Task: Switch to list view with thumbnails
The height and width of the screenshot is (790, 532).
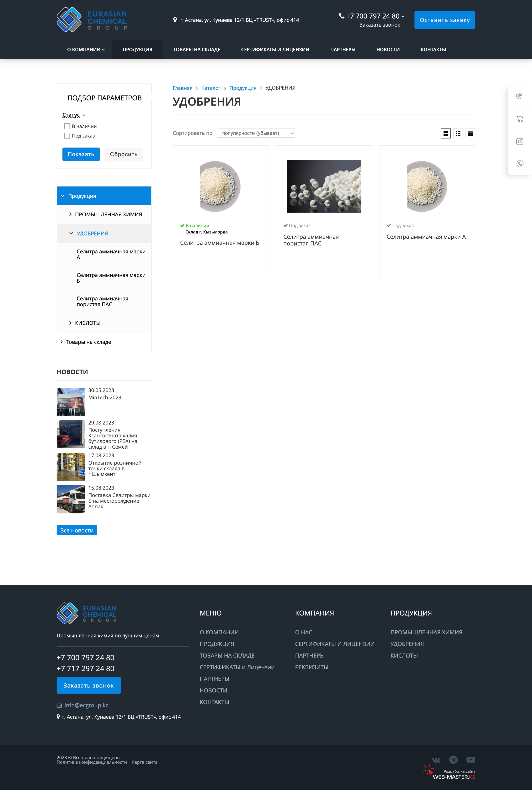Action: tap(458, 133)
